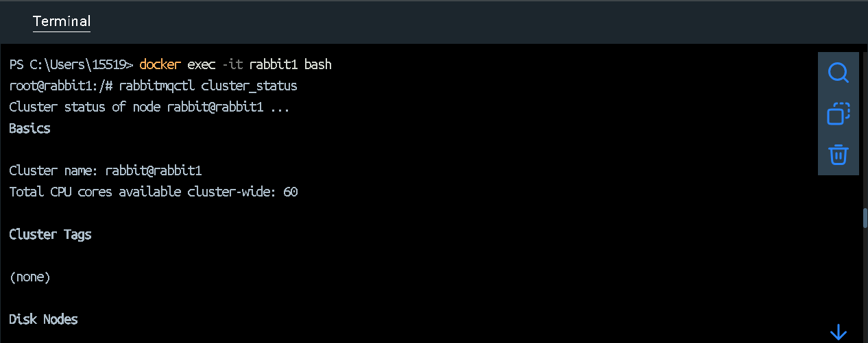This screenshot has width=868, height=343.
Task: Click the terminal vertical scrollbar thumb
Action: click(x=865, y=218)
